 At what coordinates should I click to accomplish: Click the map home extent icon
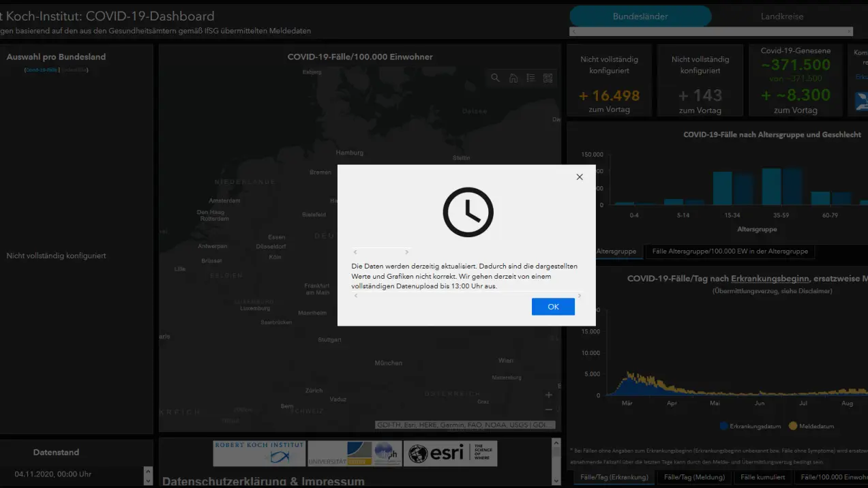513,78
